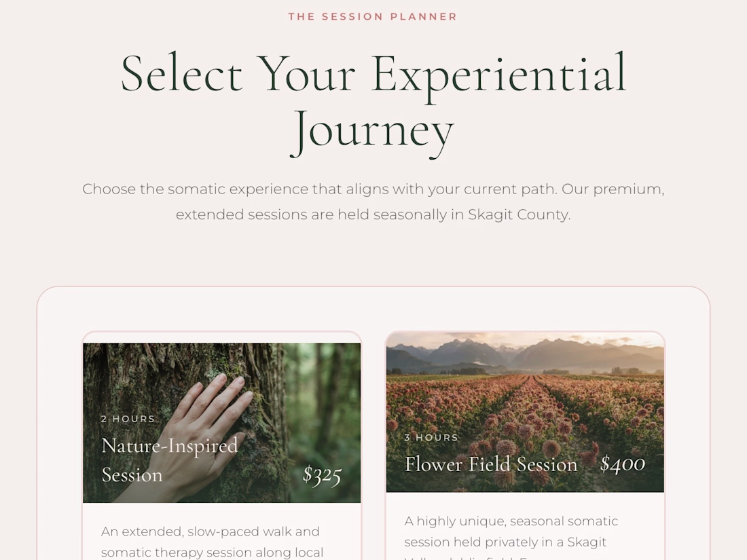Click the $325 price label

point(322,474)
